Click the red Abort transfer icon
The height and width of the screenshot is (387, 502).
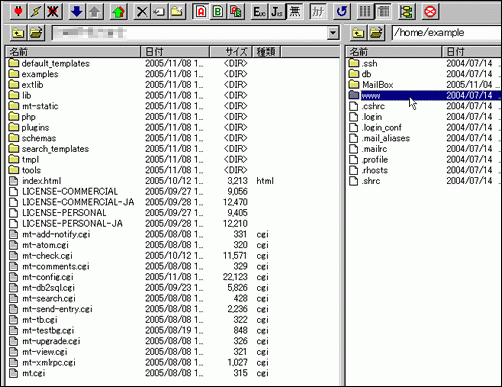click(x=430, y=12)
